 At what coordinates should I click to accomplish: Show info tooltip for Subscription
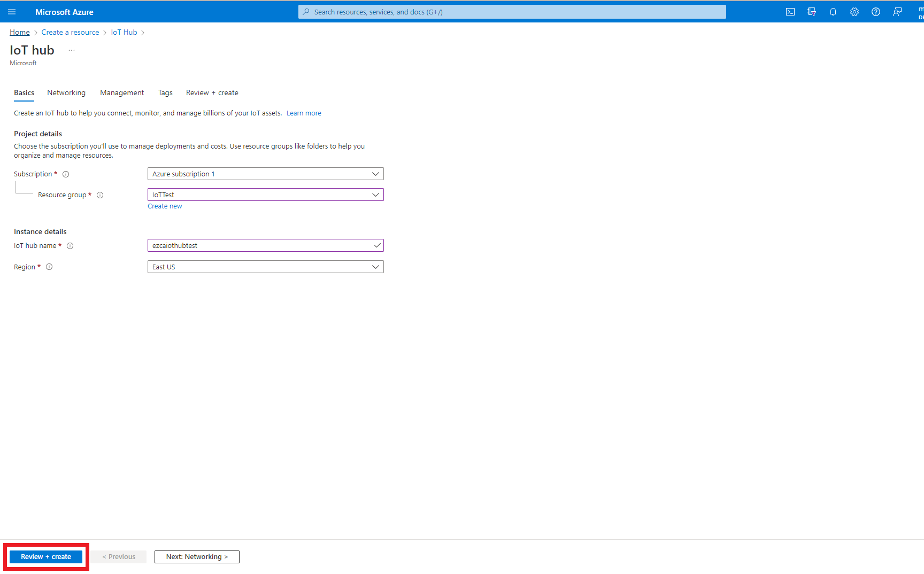66,174
